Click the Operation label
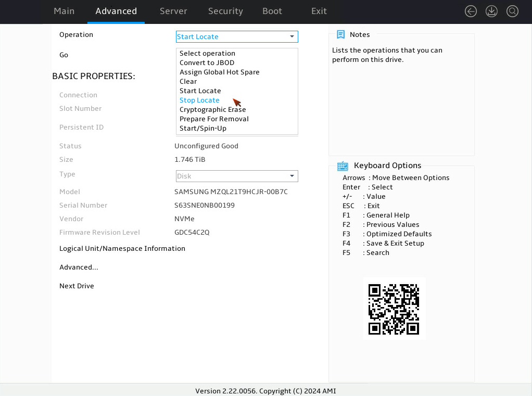This screenshot has height=396, width=532. tap(77, 34)
